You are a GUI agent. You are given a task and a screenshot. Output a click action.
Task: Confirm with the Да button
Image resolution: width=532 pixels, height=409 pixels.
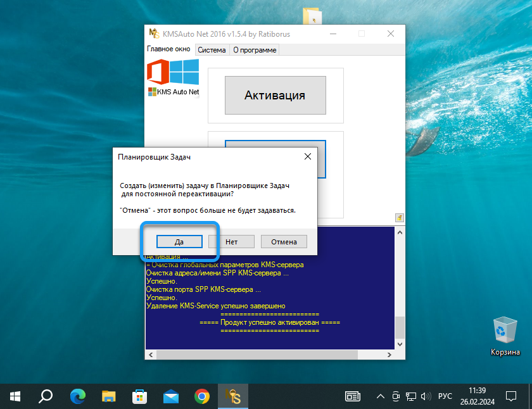(179, 242)
